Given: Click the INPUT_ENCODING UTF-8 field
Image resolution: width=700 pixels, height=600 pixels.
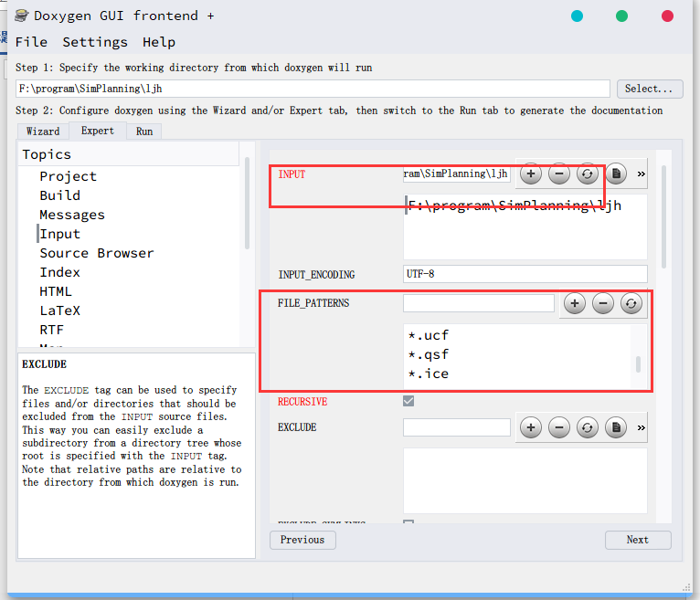Looking at the screenshot, I should click(x=525, y=274).
